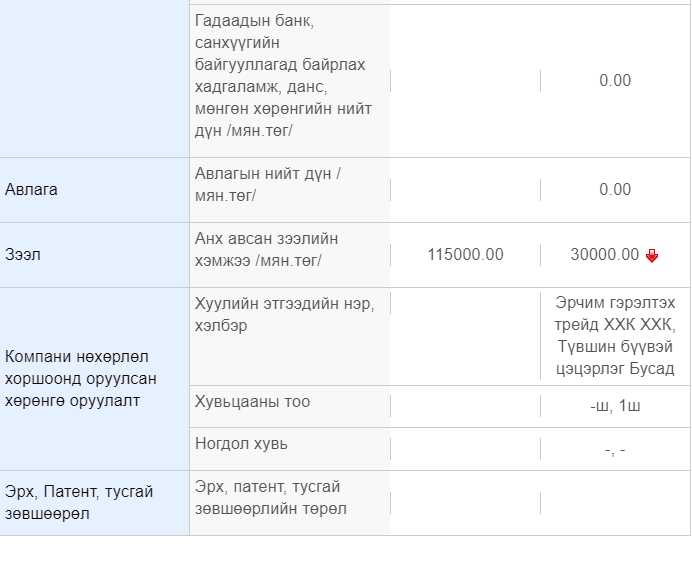Image resolution: width=692 pixels, height=568 pixels.
Task: Select the Эрчим гэрэлтэх трейд ХХК entry
Action: coord(615,336)
